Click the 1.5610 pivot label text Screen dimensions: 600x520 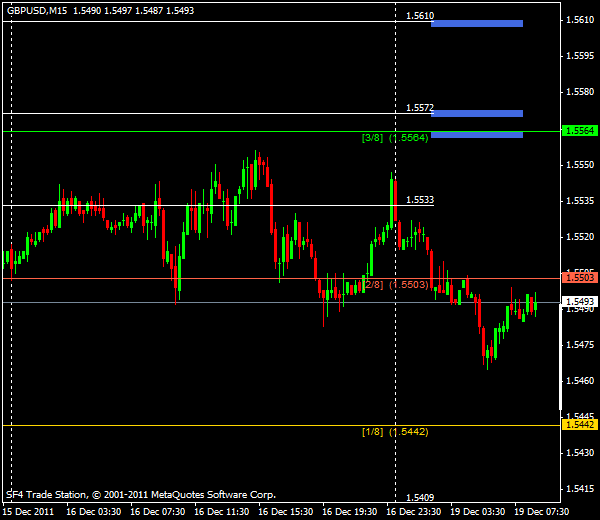tap(420, 17)
